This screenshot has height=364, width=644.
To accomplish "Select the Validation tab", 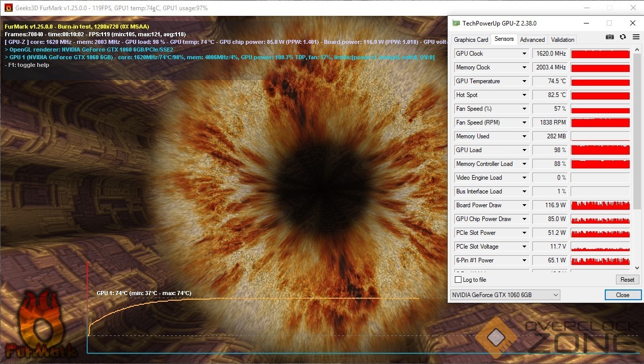I will point(562,40).
